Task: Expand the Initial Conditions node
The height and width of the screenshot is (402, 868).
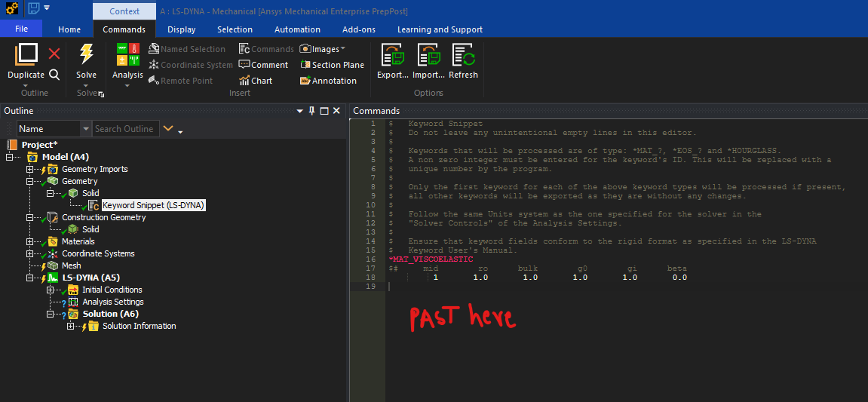Action: (x=51, y=290)
